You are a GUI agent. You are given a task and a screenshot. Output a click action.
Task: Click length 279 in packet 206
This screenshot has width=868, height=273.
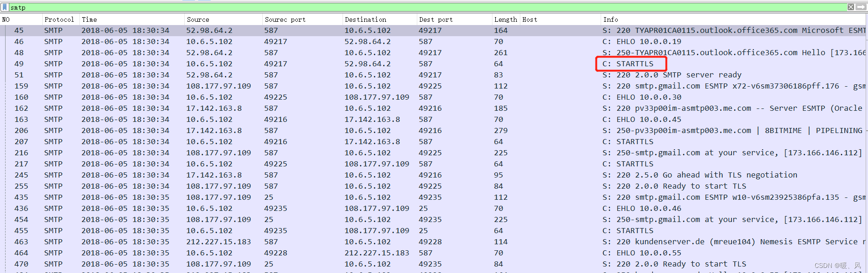[501, 130]
